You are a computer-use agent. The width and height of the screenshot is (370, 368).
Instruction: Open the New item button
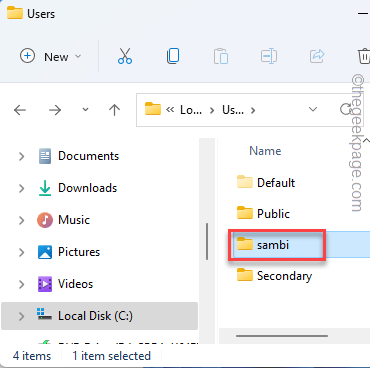(51, 56)
